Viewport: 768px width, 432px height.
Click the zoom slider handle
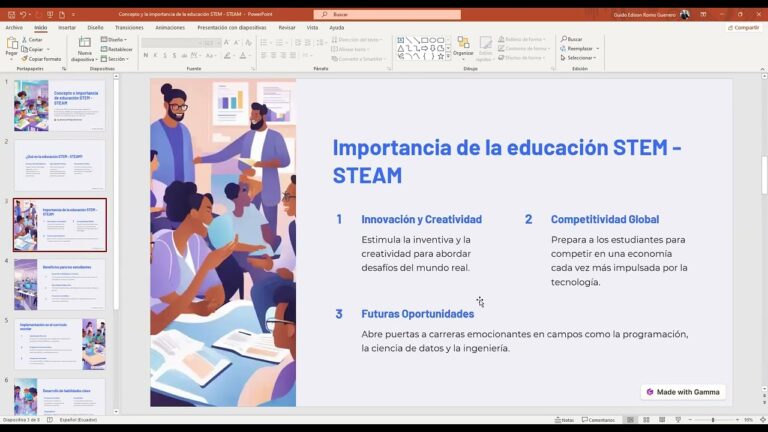point(713,420)
